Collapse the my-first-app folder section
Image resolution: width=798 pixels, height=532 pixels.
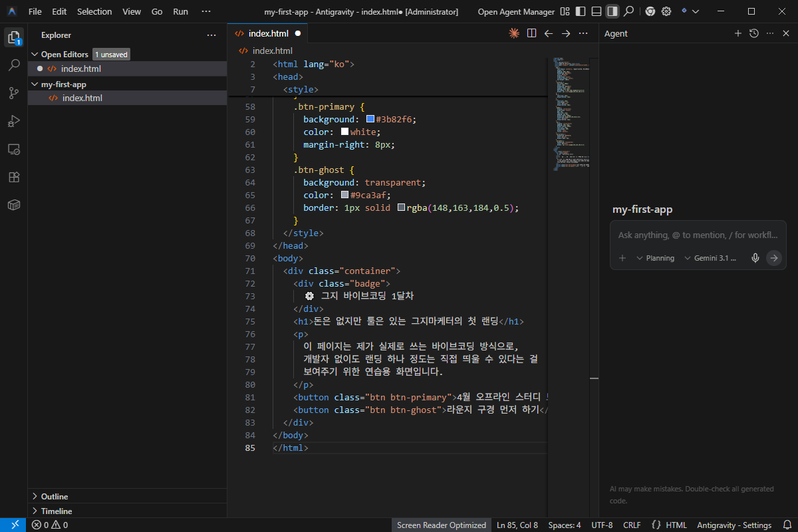[127, 84]
